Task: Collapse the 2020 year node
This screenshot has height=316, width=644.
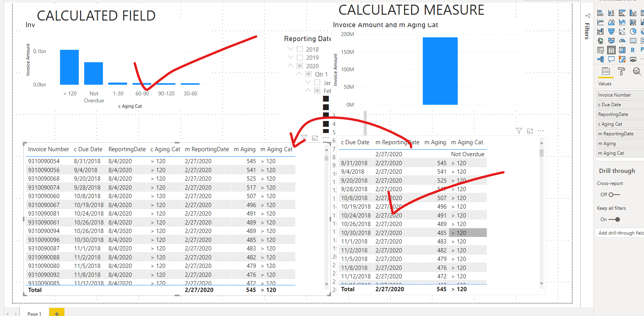Action: 290,66
